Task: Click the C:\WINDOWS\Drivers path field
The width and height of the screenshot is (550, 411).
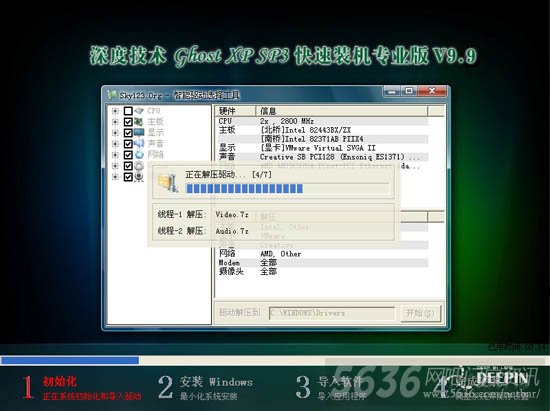Action: pyautogui.click(x=332, y=313)
